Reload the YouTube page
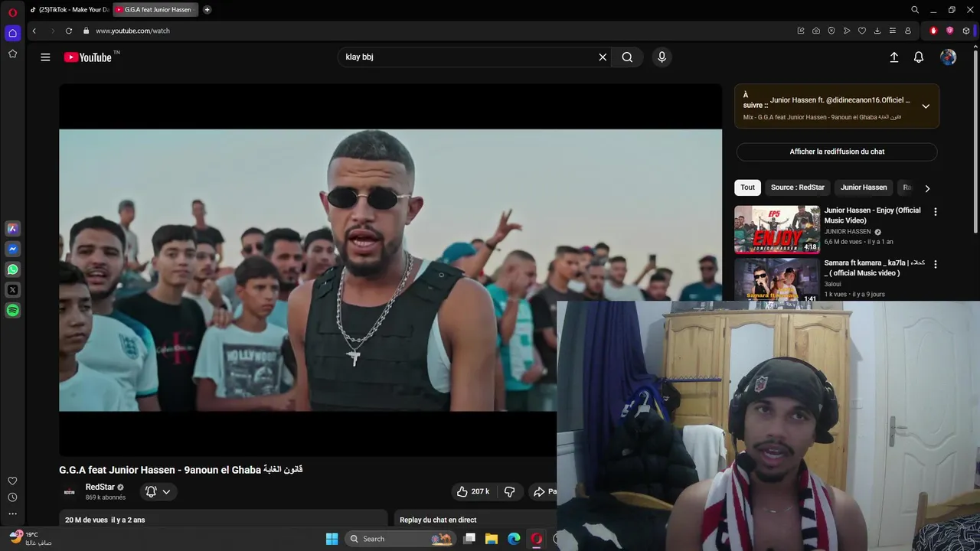This screenshot has width=980, height=551. click(x=68, y=31)
